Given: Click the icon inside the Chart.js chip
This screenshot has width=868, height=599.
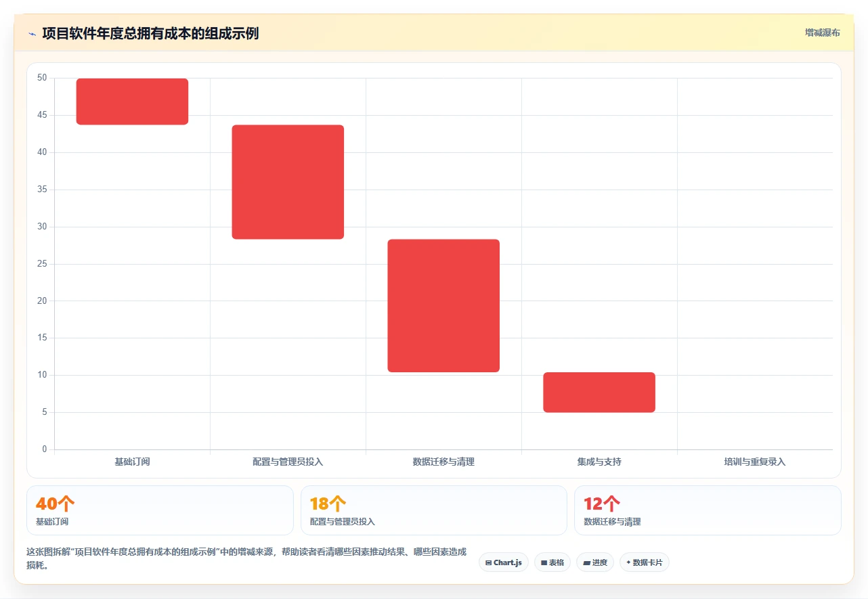Looking at the screenshot, I should point(488,563).
